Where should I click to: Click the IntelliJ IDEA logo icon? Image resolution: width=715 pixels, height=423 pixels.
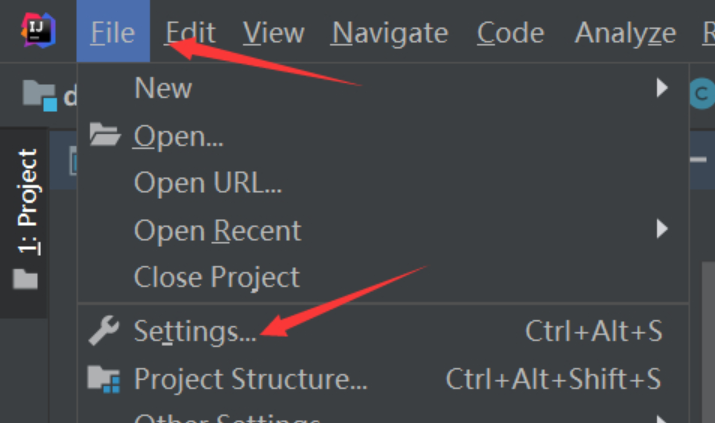point(37,31)
